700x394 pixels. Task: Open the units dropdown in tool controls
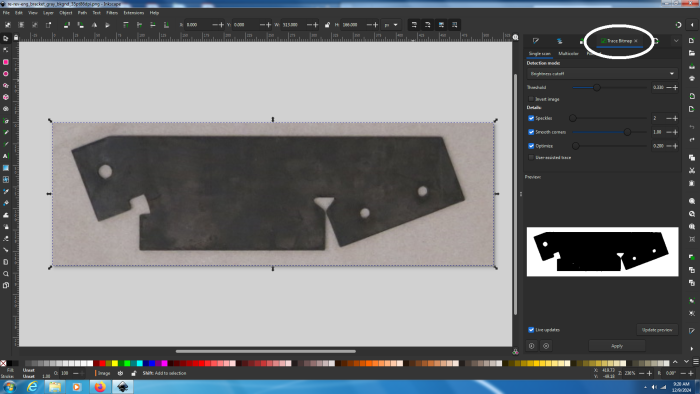pos(392,25)
